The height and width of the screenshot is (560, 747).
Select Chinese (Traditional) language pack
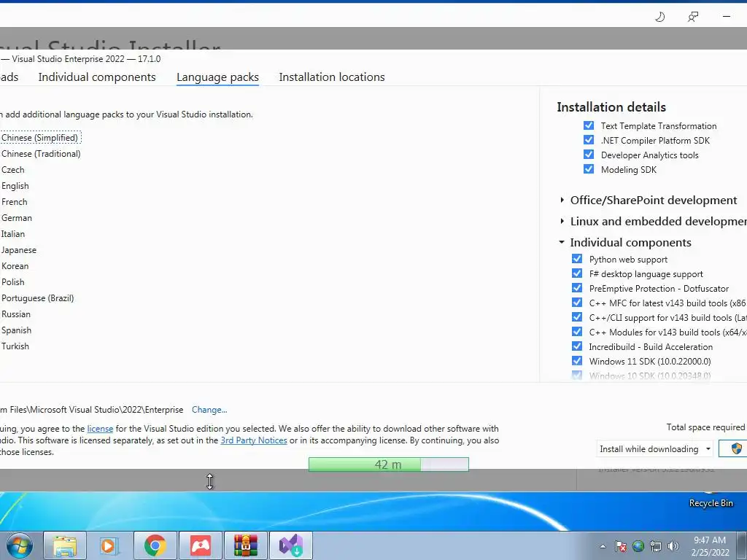pos(41,154)
